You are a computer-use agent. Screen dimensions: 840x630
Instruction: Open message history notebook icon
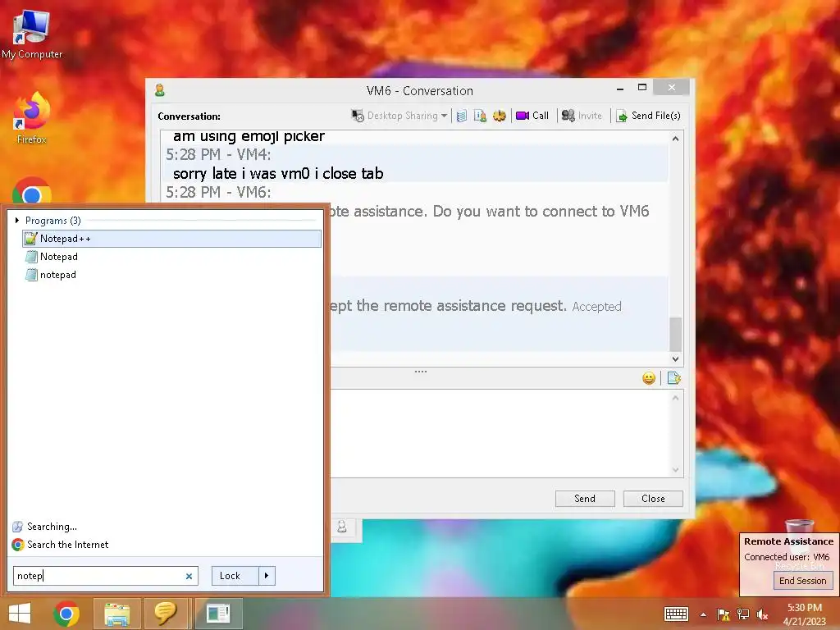(x=462, y=116)
